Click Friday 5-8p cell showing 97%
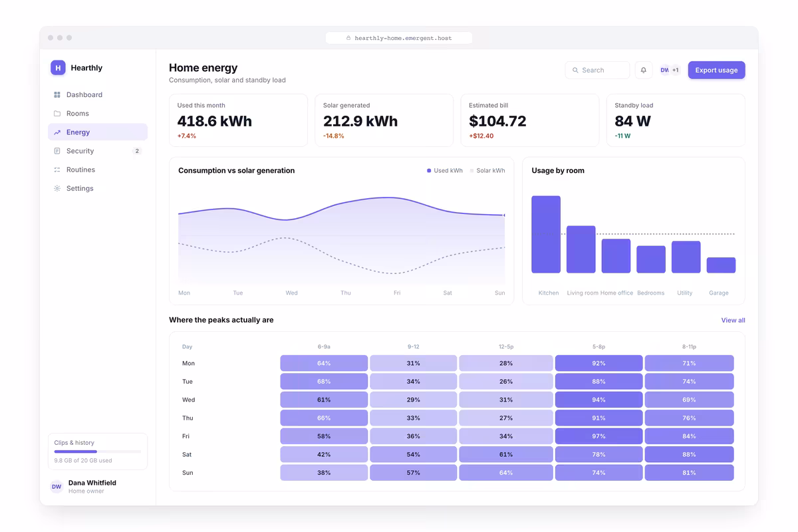798x532 pixels. tap(598, 436)
